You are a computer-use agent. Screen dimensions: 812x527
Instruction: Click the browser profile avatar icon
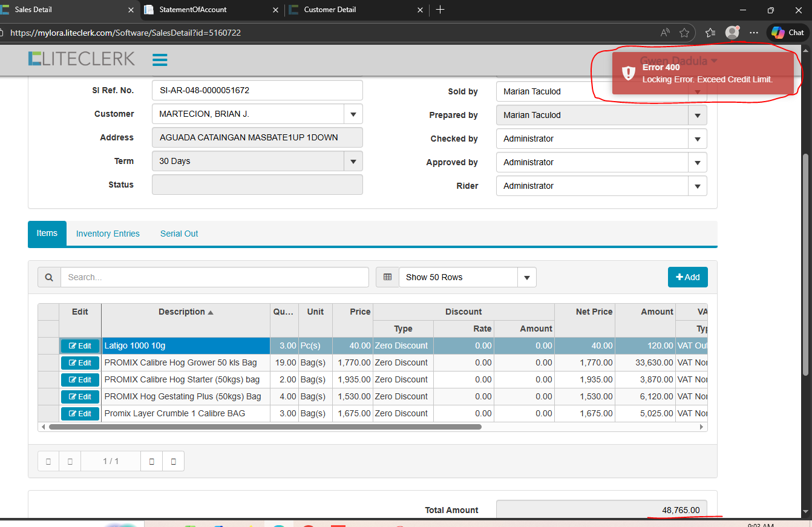(732, 33)
